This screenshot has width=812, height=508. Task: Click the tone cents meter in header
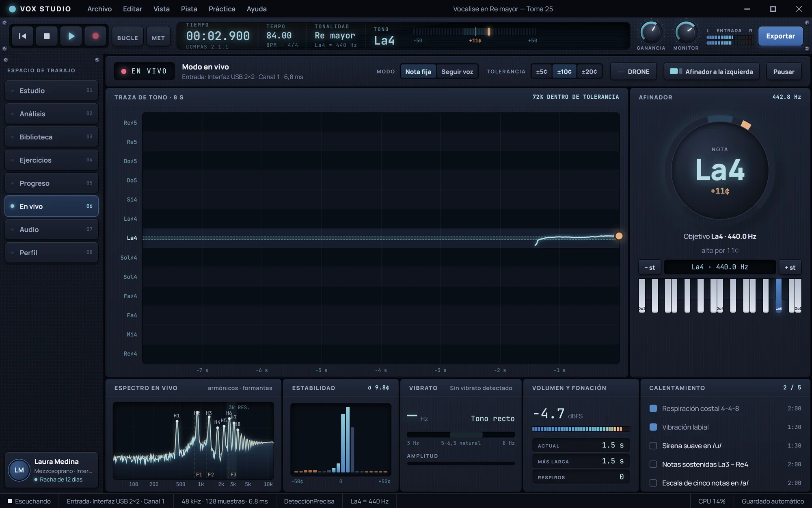click(x=475, y=32)
